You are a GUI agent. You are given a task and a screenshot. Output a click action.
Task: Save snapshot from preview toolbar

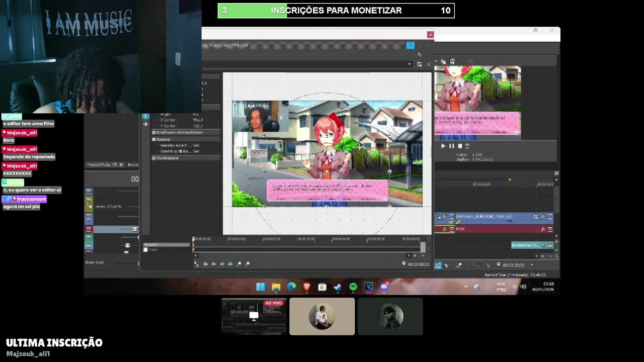452,61
